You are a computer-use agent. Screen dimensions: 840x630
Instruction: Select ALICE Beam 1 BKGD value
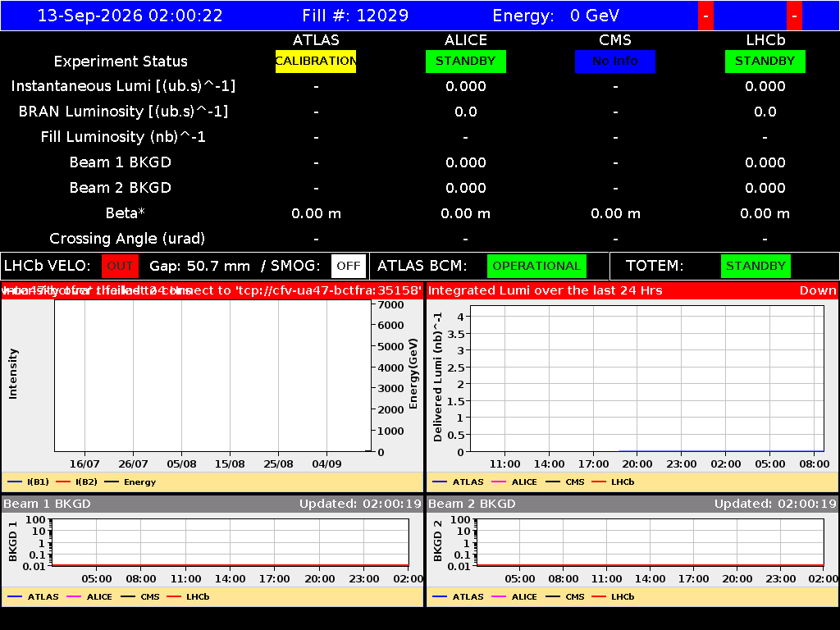pyautogui.click(x=466, y=162)
